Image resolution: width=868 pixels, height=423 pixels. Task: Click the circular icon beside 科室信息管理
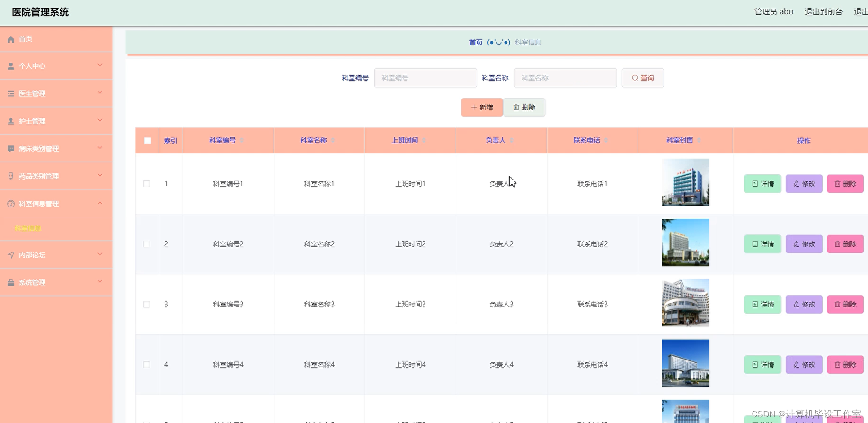(x=11, y=204)
